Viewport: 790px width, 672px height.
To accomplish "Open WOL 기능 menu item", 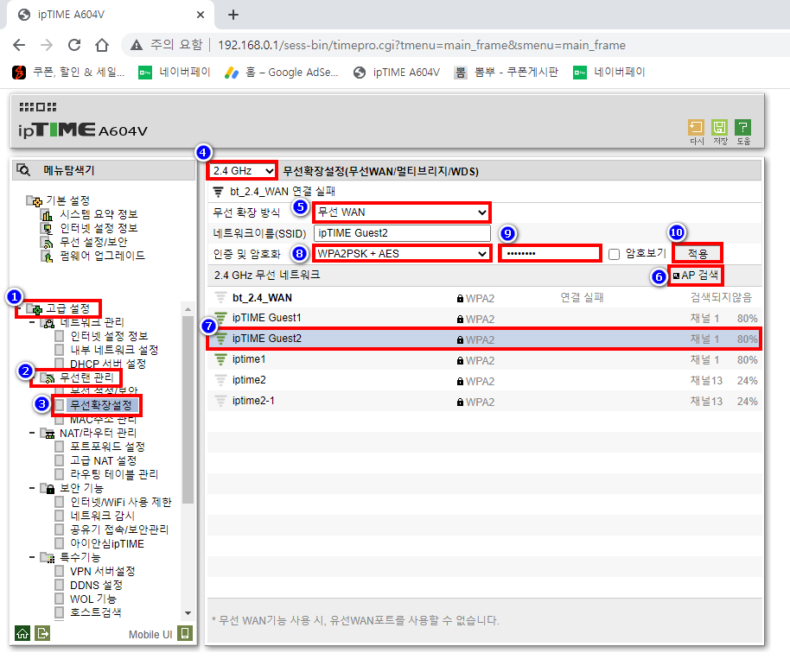I will point(92,599).
